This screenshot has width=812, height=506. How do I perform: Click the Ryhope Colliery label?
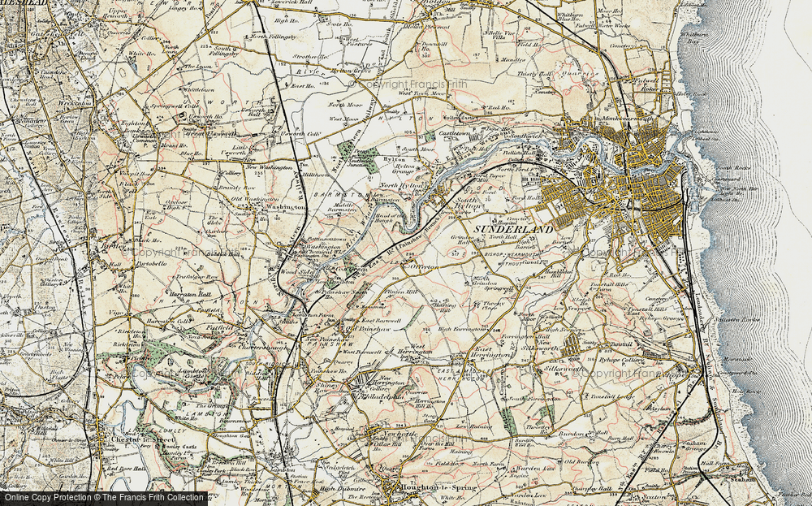pyautogui.click(x=621, y=359)
